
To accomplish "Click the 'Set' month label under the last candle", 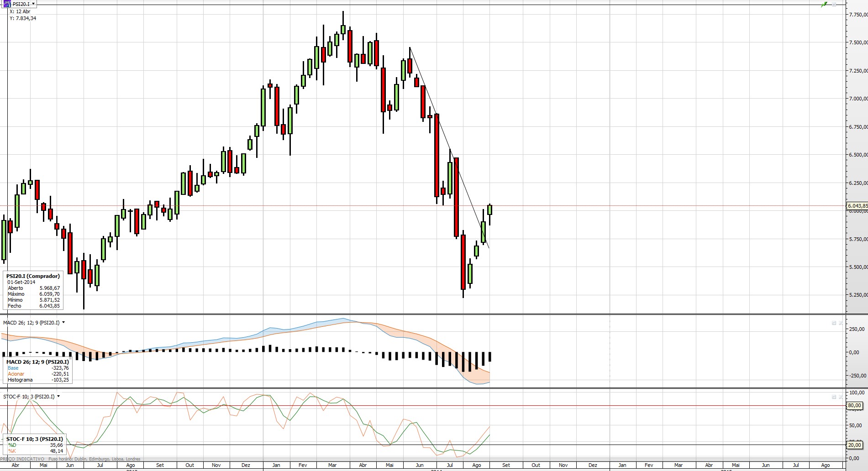I will coord(506,465).
